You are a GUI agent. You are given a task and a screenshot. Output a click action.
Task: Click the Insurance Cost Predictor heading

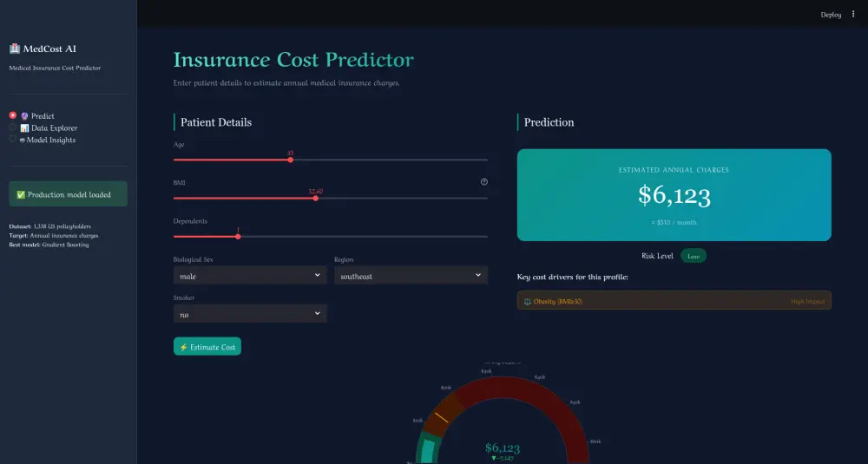293,60
